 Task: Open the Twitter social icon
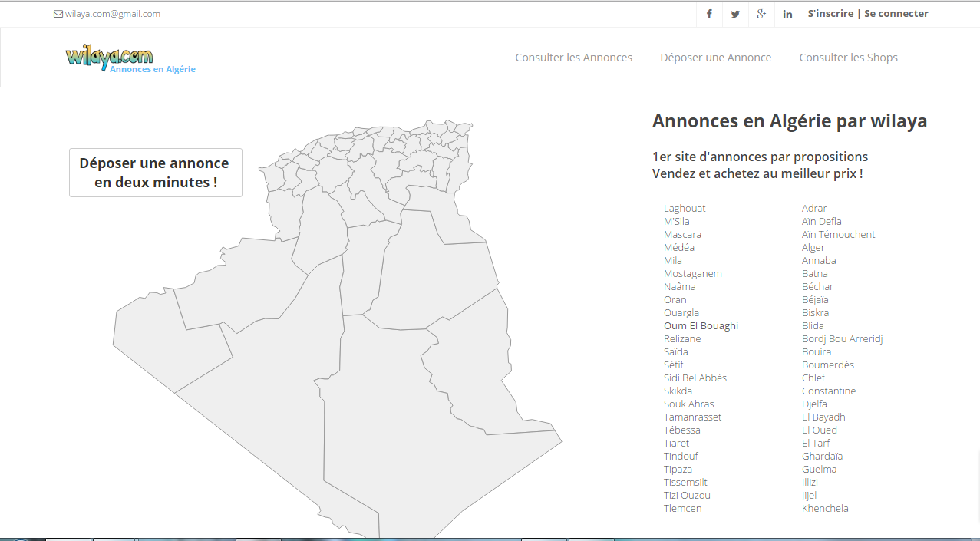(x=735, y=14)
